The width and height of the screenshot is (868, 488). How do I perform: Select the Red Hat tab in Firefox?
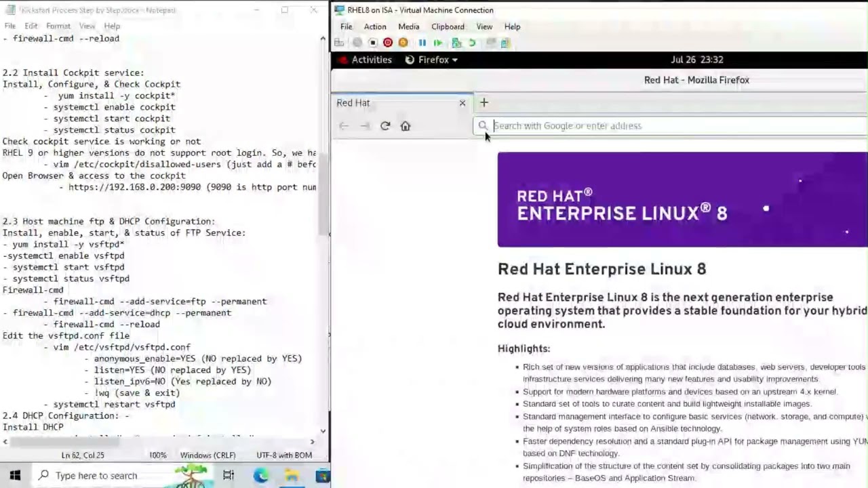pyautogui.click(x=401, y=103)
